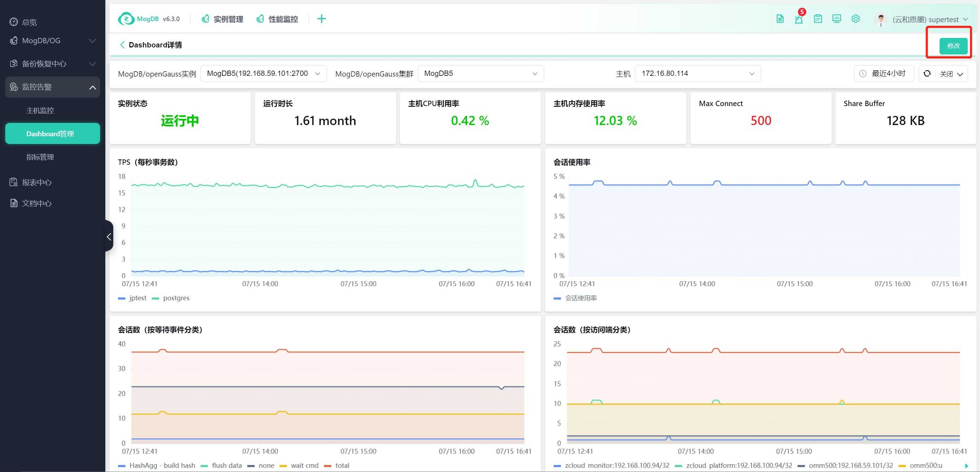Click the refresh icon beside 关闭

pos(927,73)
